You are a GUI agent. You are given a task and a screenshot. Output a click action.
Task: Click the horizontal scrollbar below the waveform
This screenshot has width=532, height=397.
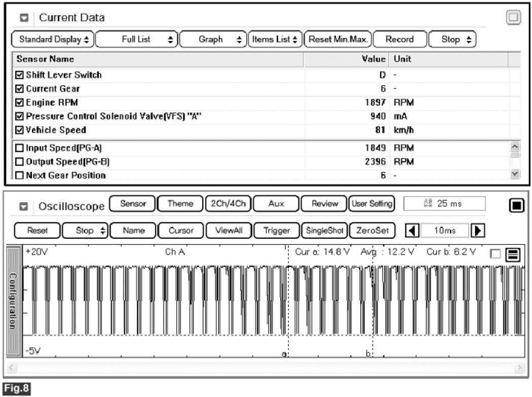point(266,367)
